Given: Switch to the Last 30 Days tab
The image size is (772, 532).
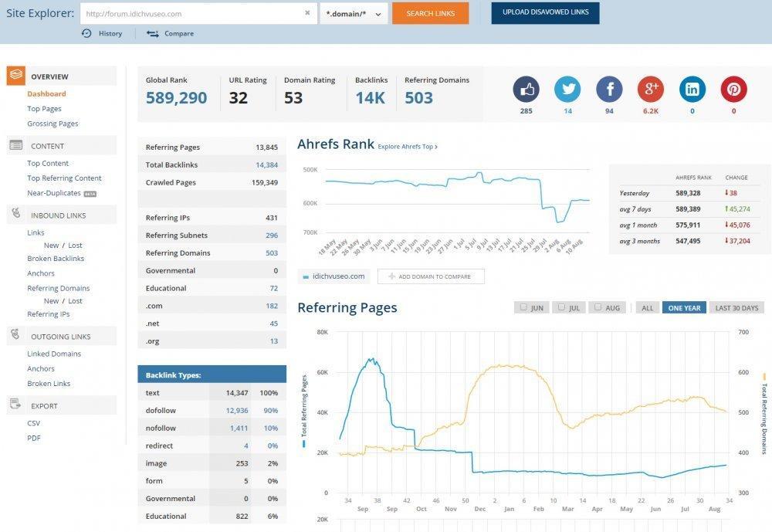Looking at the screenshot, I should coord(736,307).
